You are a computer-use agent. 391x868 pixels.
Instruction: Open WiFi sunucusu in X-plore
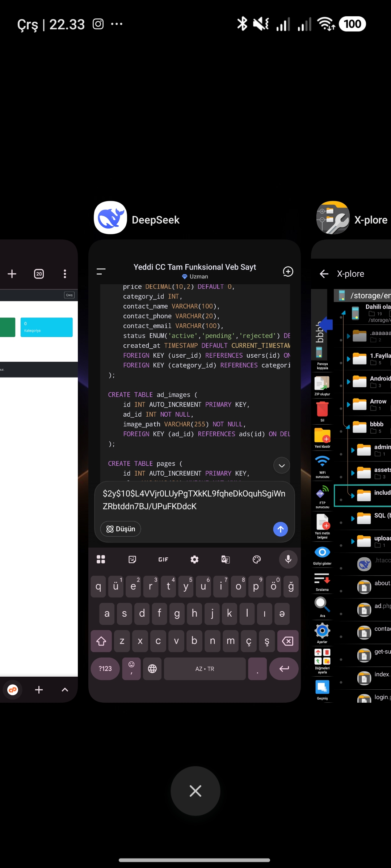(322, 467)
